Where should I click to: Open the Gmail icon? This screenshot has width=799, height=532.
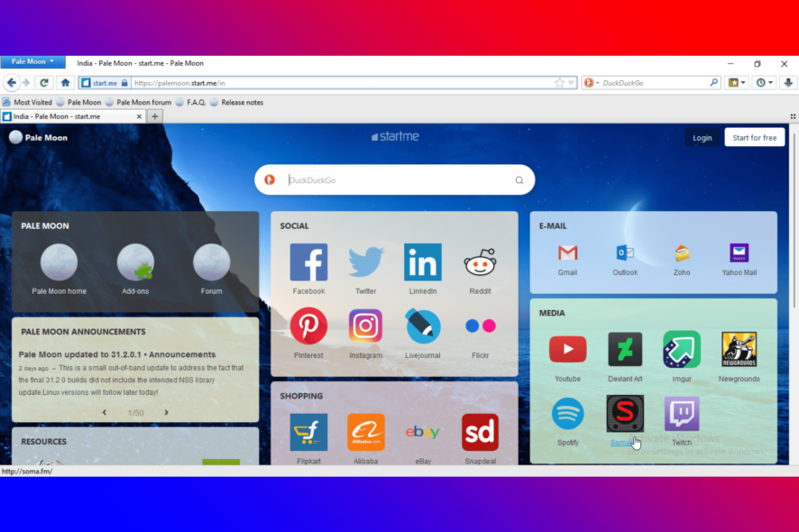point(567,252)
